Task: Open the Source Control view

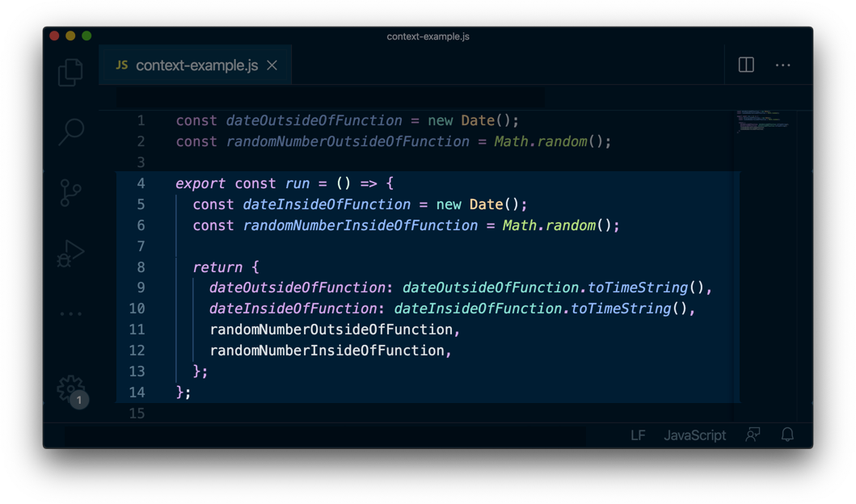Action: click(x=70, y=192)
